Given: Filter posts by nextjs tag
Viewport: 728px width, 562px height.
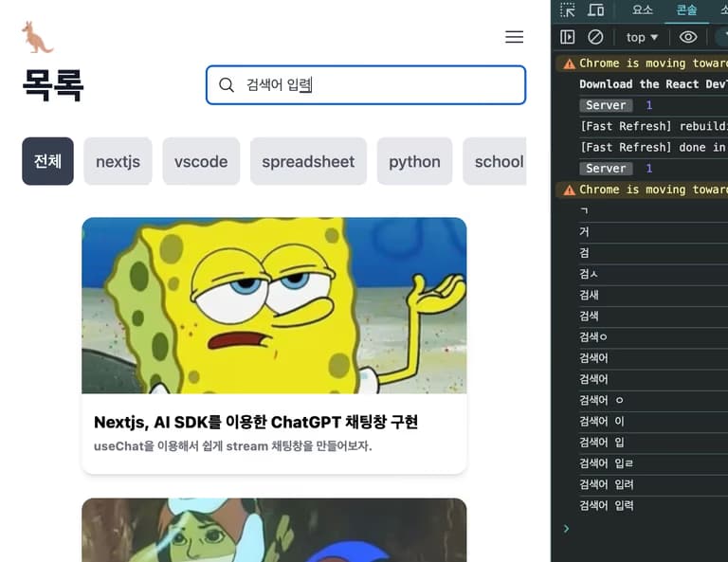Looking at the screenshot, I should tap(118, 161).
